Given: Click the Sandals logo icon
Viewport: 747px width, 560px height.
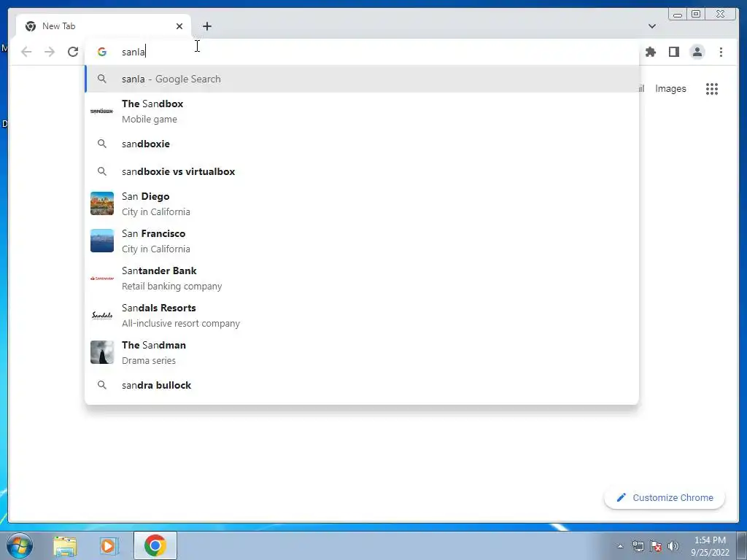Looking at the screenshot, I should click(102, 315).
